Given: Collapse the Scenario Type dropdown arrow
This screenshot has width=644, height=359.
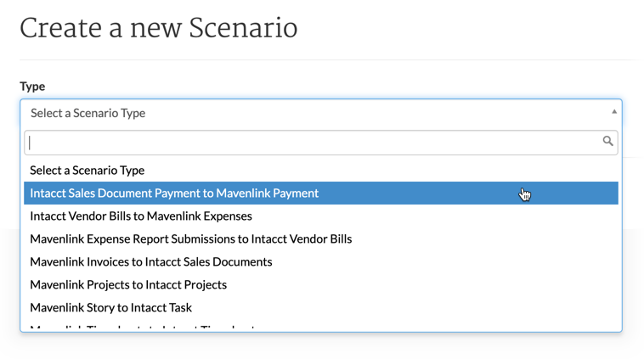Looking at the screenshot, I should click(614, 111).
